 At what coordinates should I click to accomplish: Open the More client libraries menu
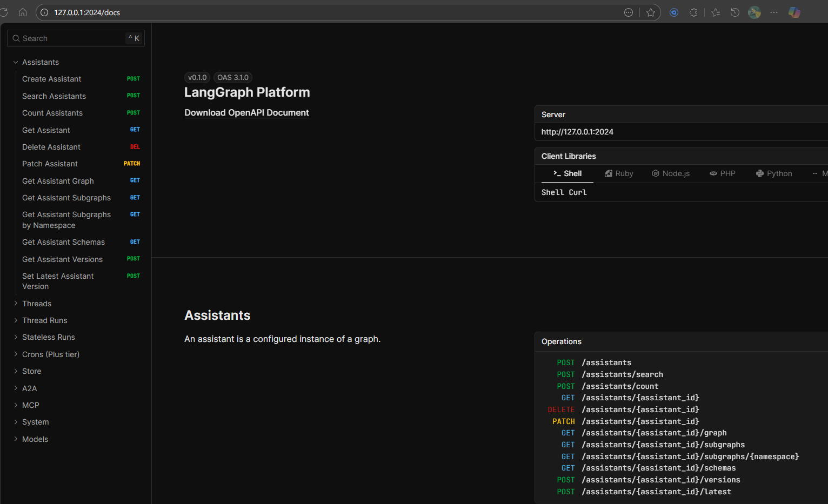(x=819, y=173)
